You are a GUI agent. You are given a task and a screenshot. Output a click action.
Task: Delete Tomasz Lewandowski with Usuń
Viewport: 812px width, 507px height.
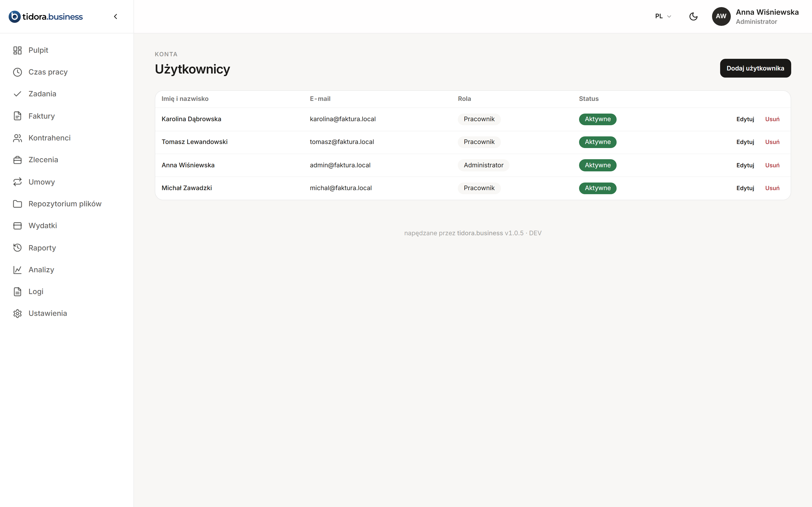tap(772, 142)
